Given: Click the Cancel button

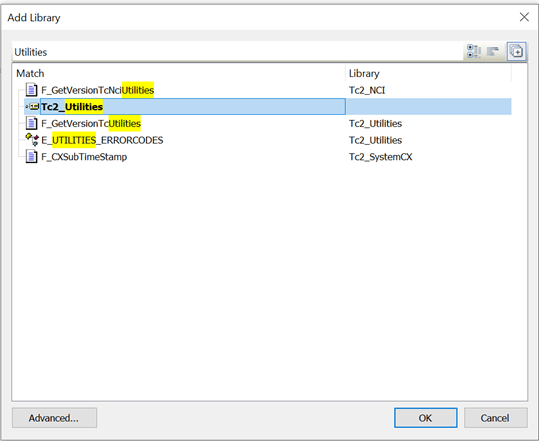Looking at the screenshot, I should [x=495, y=418].
